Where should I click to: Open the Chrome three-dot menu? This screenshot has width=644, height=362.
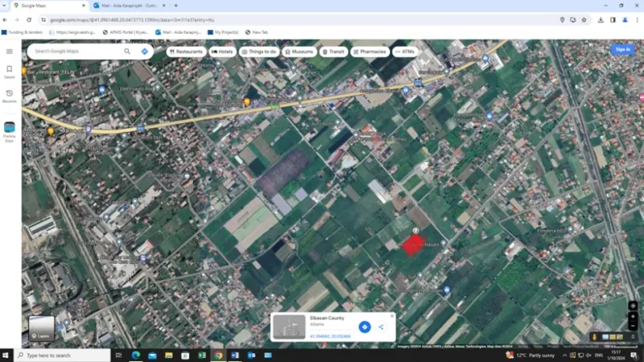[x=637, y=19]
